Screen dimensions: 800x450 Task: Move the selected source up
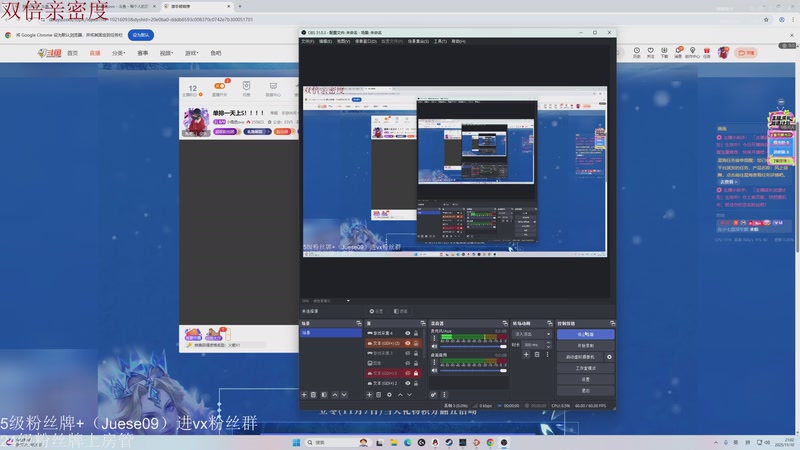point(400,394)
